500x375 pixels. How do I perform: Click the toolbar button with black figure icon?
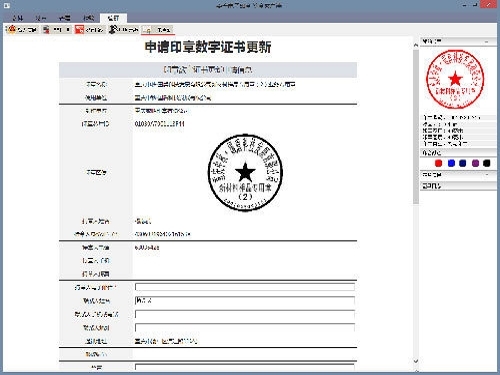tap(124, 30)
